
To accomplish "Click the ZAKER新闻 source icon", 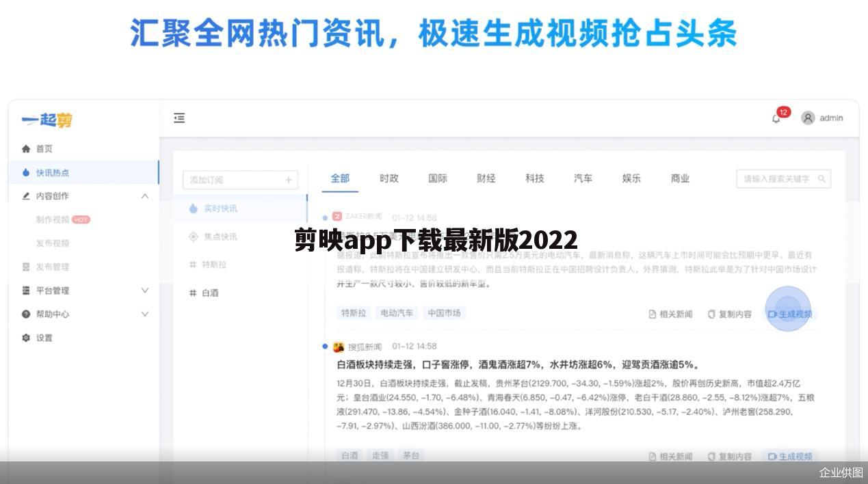I will [x=337, y=216].
